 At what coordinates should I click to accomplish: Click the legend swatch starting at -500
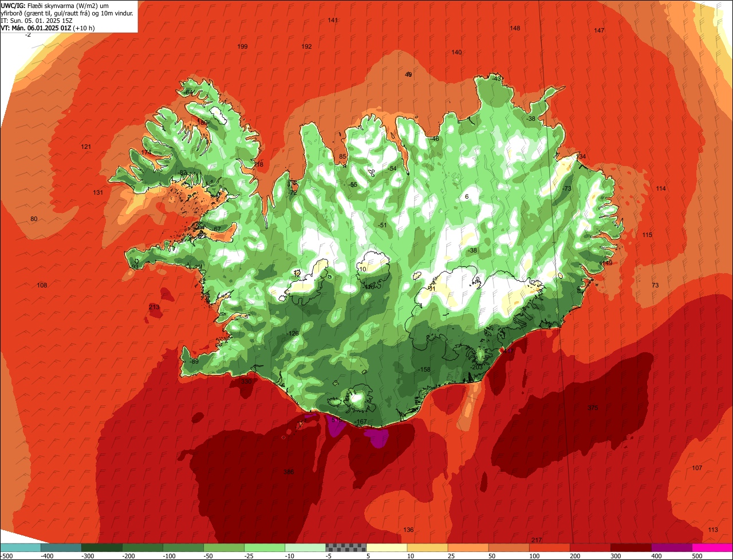pyautogui.click(x=21, y=547)
